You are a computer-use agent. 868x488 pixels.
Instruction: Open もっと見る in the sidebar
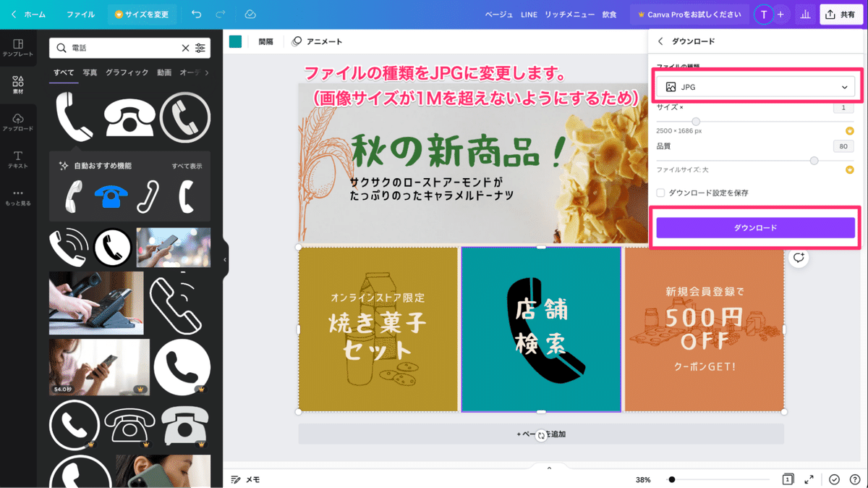(x=18, y=197)
